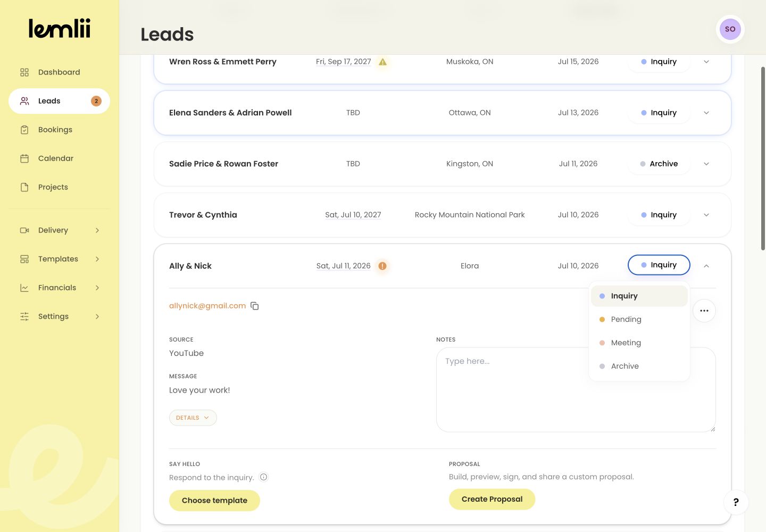
Task: Select Pending status from the dropdown
Action: 639,319
